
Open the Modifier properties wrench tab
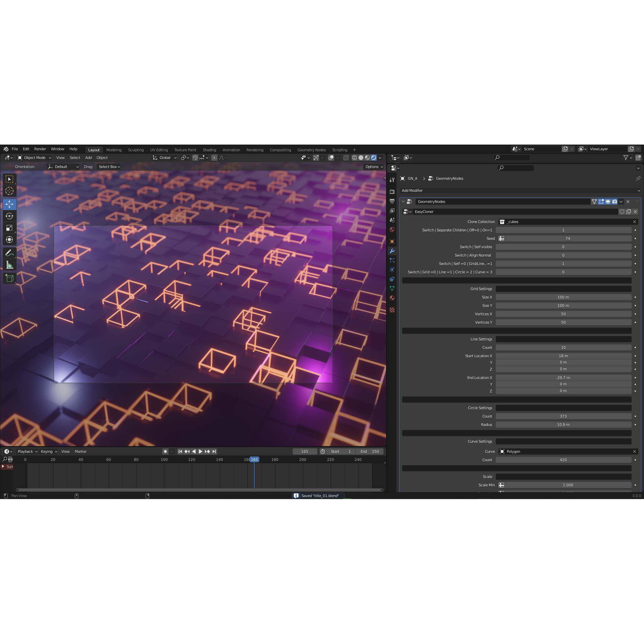[x=392, y=251]
